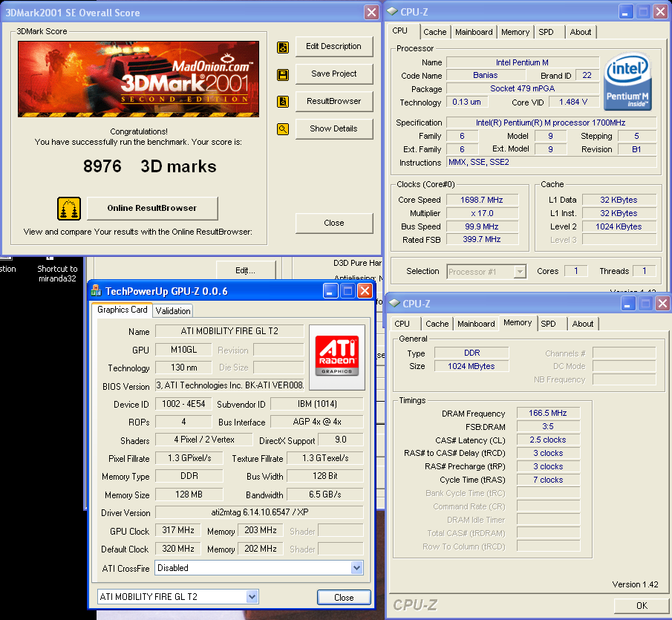Click the Banias Code Name value
The image size is (672, 620).
click(486, 76)
